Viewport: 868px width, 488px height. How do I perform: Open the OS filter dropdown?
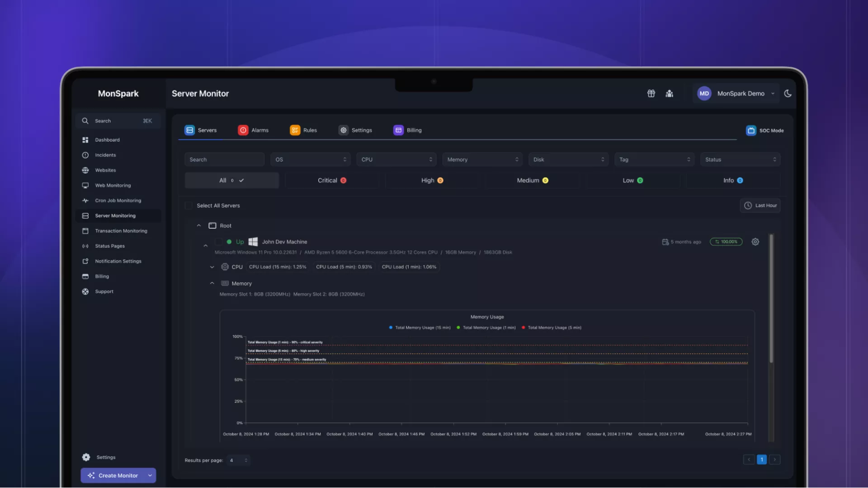coord(310,160)
